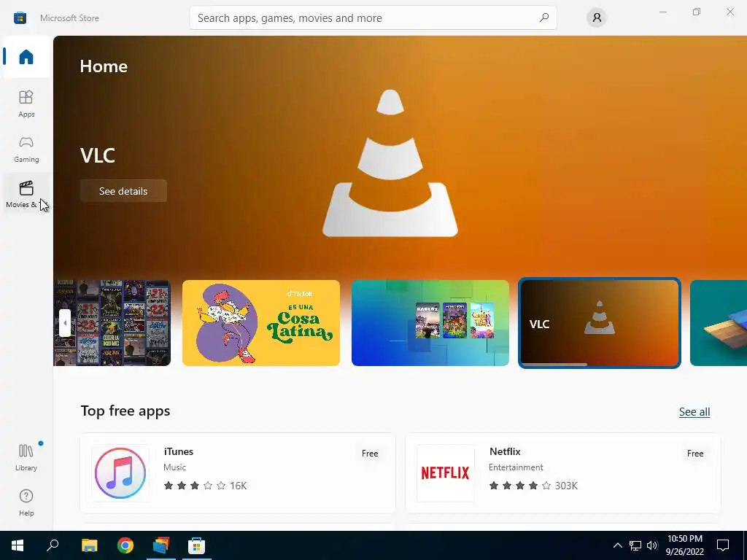Screen dimensions: 747x560
Task: Click See all for Top free apps
Action: pyautogui.click(x=694, y=411)
